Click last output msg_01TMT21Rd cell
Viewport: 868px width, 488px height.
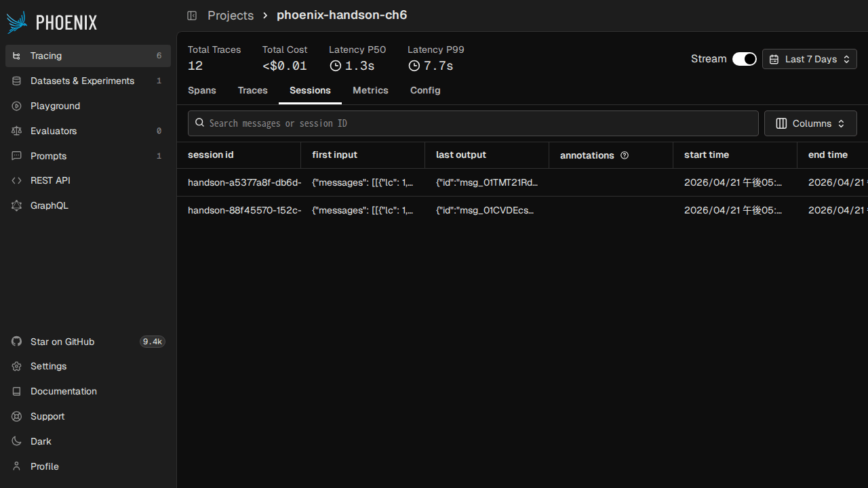pos(487,182)
